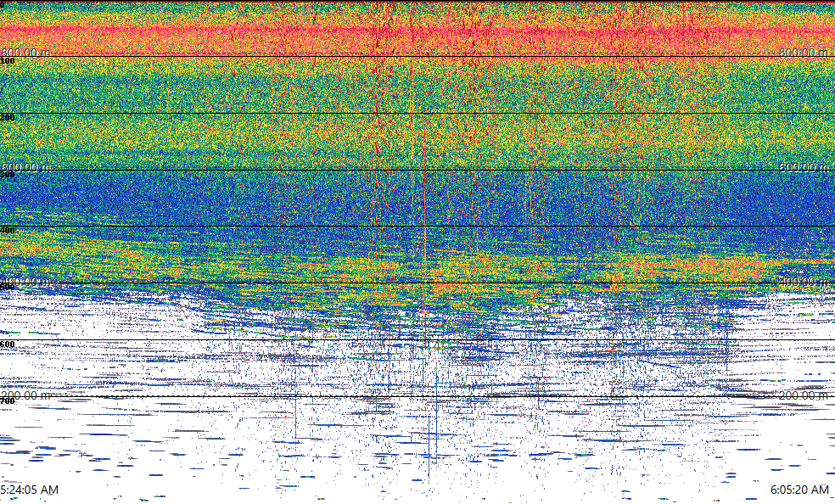
Task: Select the right 800.00 m range label
Action: pyautogui.click(x=804, y=53)
